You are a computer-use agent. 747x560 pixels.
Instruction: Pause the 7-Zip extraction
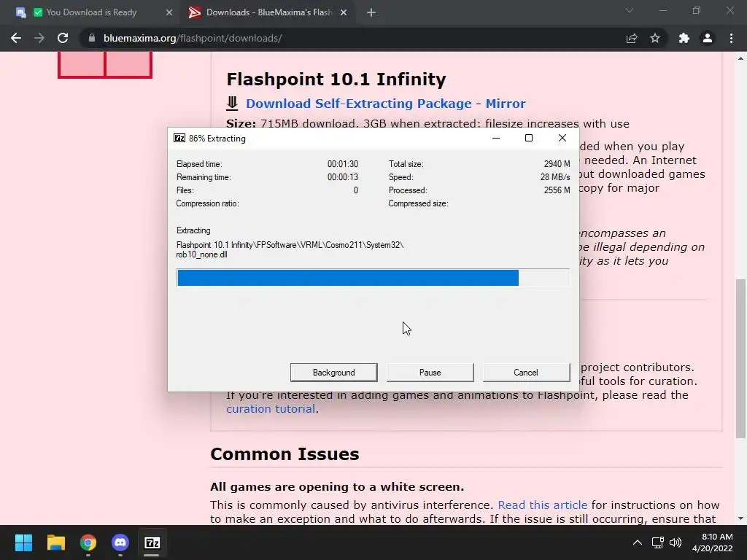click(x=430, y=373)
